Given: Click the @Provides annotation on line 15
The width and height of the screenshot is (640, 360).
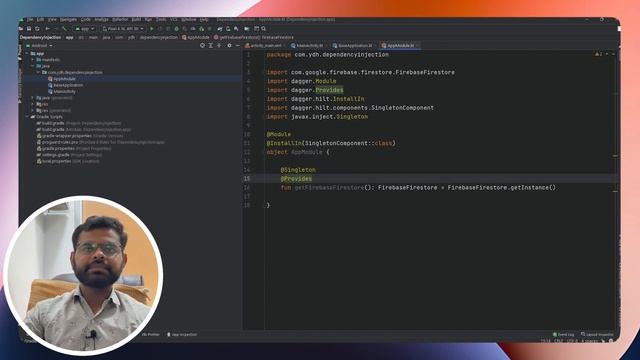Looking at the screenshot, I should pyautogui.click(x=296, y=179).
